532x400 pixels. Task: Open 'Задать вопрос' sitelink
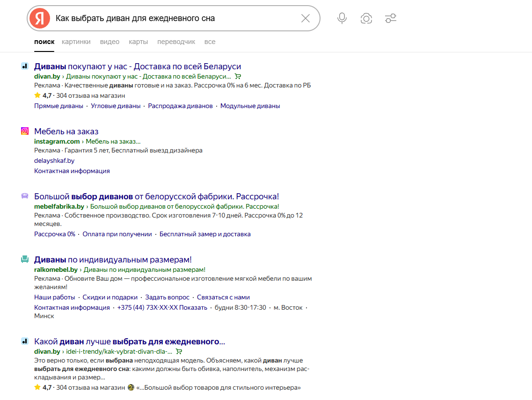(x=167, y=297)
